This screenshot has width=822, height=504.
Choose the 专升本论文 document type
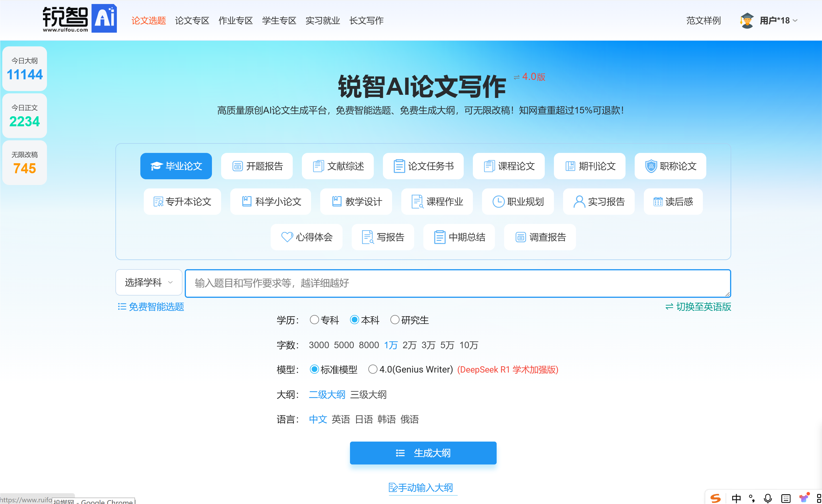182,202
